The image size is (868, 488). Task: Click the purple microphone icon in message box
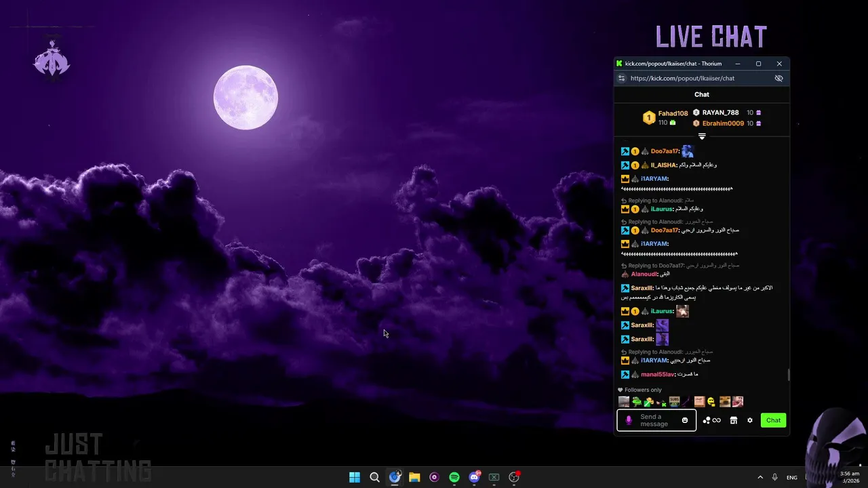[x=628, y=420]
